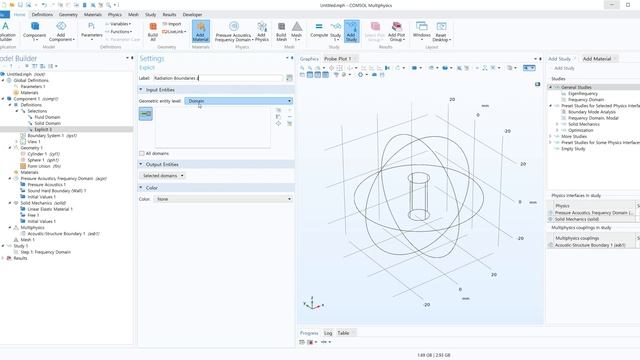Select Sphere 1 geometry node
Viewport: 640px width, 360px height.
(43, 160)
